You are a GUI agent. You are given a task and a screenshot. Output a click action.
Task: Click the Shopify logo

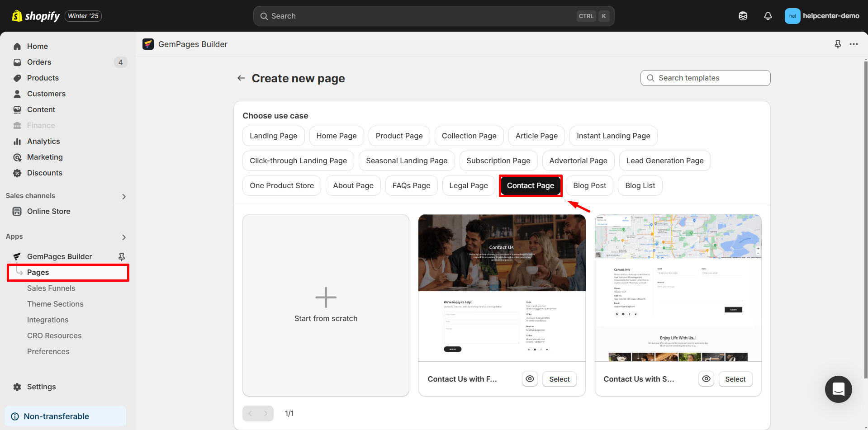pos(36,16)
